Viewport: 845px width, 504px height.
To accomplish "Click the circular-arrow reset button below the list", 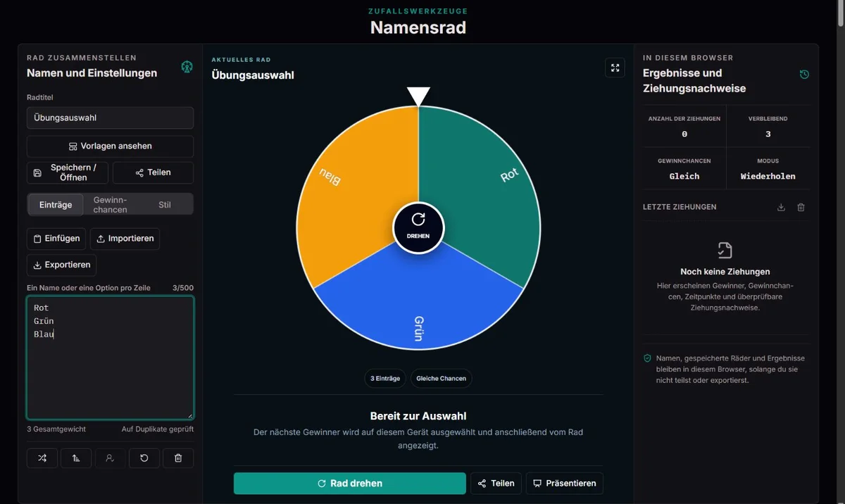I will (x=144, y=458).
